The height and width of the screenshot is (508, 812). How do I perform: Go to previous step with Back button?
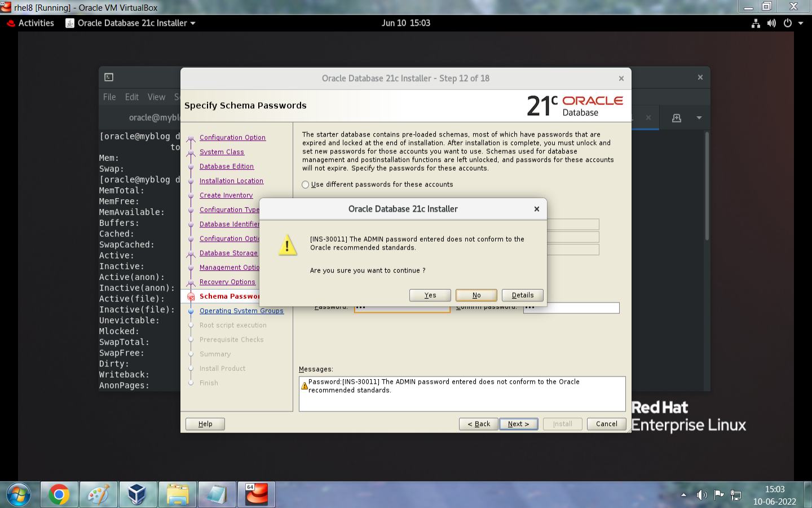pos(479,424)
